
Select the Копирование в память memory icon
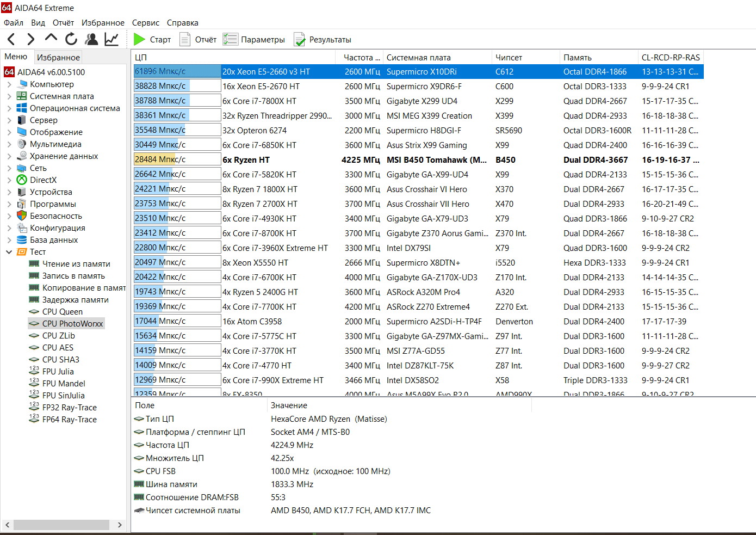tap(34, 288)
